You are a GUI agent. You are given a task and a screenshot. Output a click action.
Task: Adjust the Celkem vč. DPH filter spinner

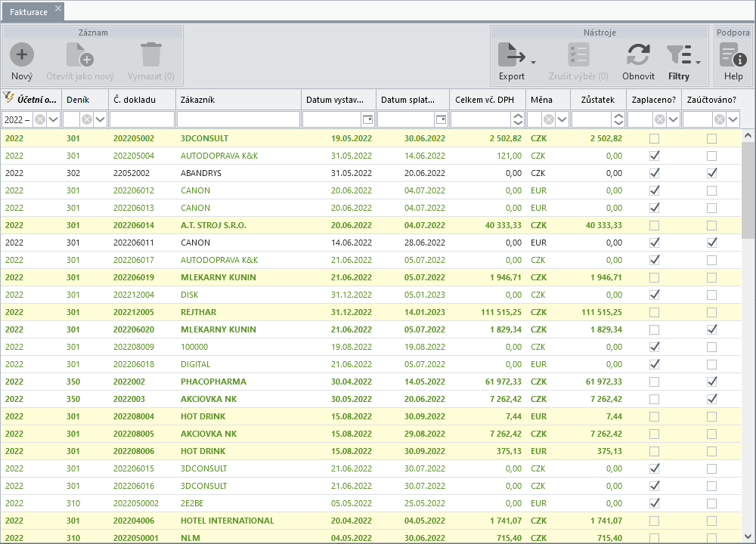tap(518, 119)
